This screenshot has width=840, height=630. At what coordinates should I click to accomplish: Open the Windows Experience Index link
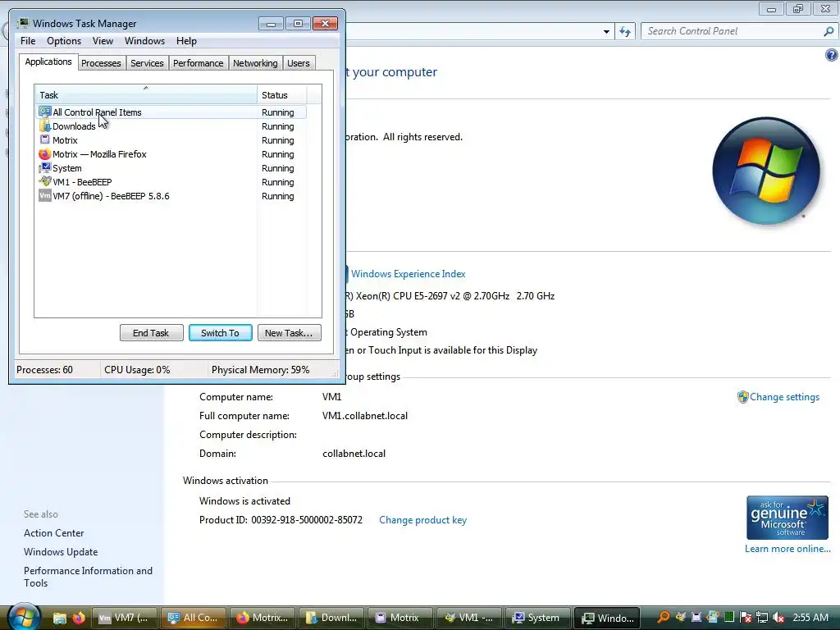[409, 274]
